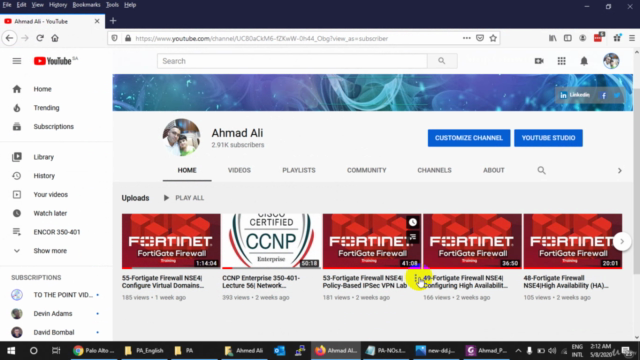Viewport: 640px width, 360px height.
Task: Open the page actions three-dots menu
Action: coord(467,38)
